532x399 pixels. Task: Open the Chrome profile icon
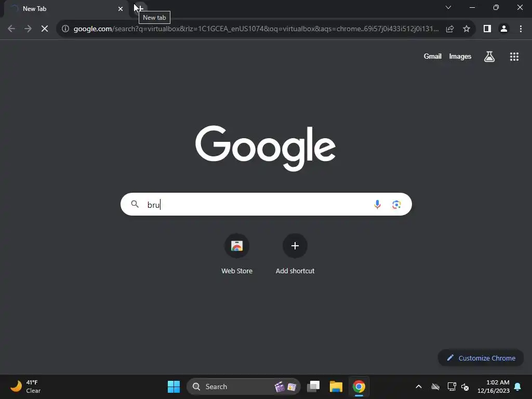click(504, 29)
